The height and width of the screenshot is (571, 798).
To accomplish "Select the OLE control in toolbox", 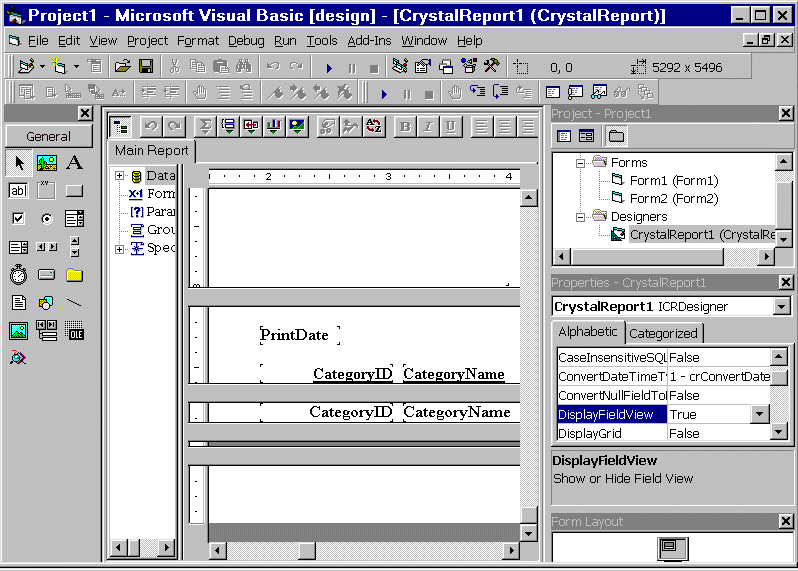I will (74, 330).
